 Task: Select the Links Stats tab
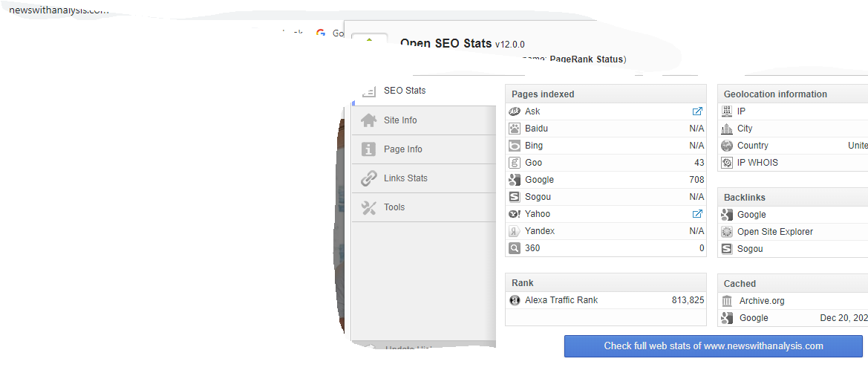(424, 178)
